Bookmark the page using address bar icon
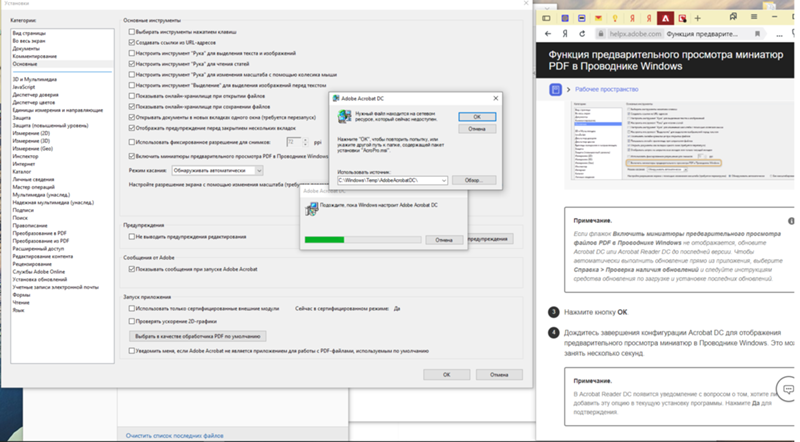The image size is (800, 442). coord(757,34)
